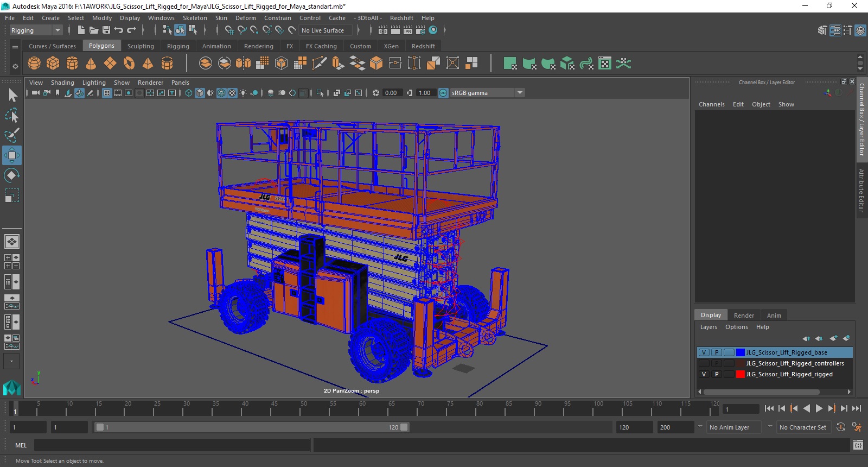Image resolution: width=868 pixels, height=467 pixels.
Task: Toggle playback P of JLG_Scissor_Lift_Rigged_base layer
Action: 717,352
